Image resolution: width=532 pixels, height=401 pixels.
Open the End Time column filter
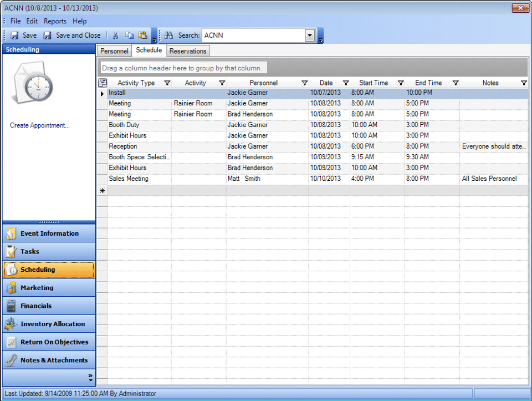456,83
